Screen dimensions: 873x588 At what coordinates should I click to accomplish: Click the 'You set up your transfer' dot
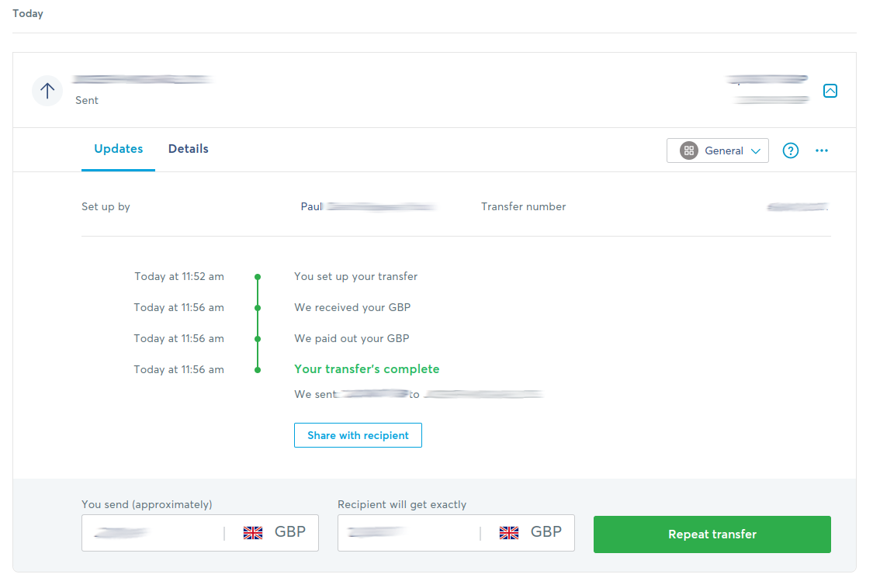click(257, 277)
